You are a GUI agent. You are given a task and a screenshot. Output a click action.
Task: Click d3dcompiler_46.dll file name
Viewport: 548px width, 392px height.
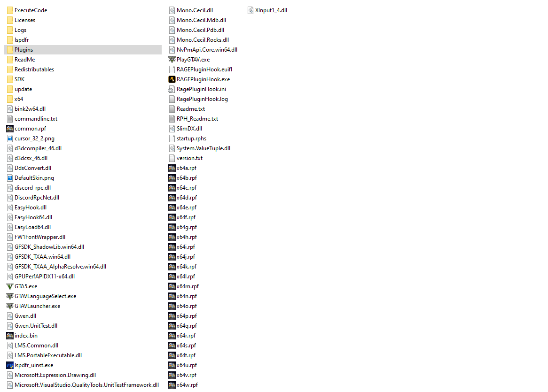(x=38, y=148)
